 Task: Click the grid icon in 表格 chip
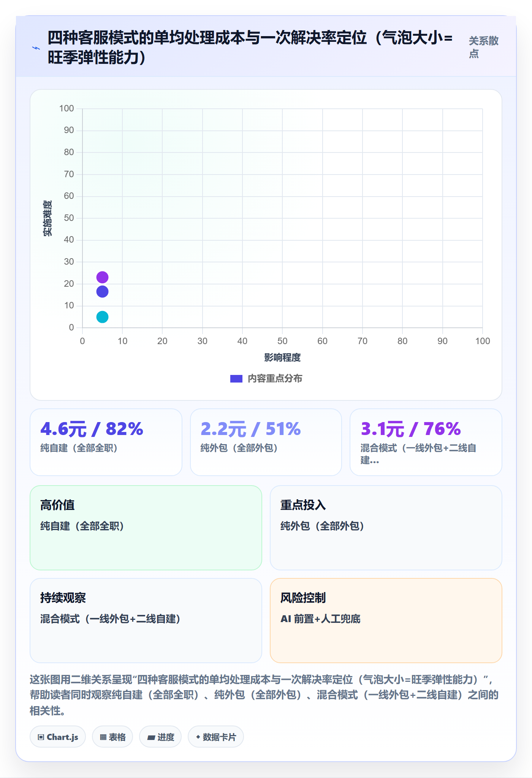click(103, 737)
